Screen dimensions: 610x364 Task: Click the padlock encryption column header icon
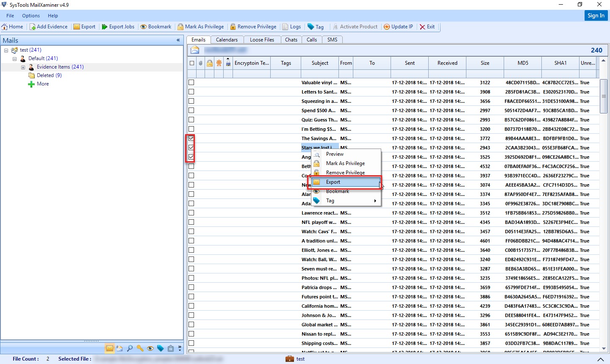click(x=228, y=62)
